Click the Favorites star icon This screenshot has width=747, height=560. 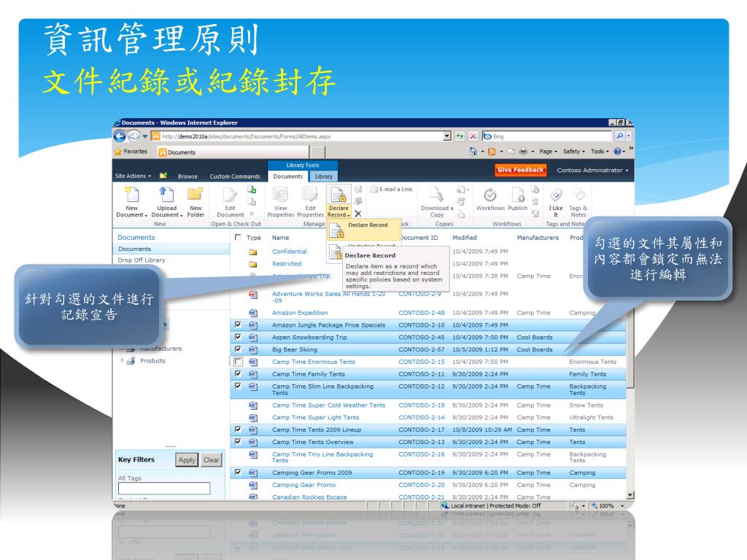coord(118,152)
